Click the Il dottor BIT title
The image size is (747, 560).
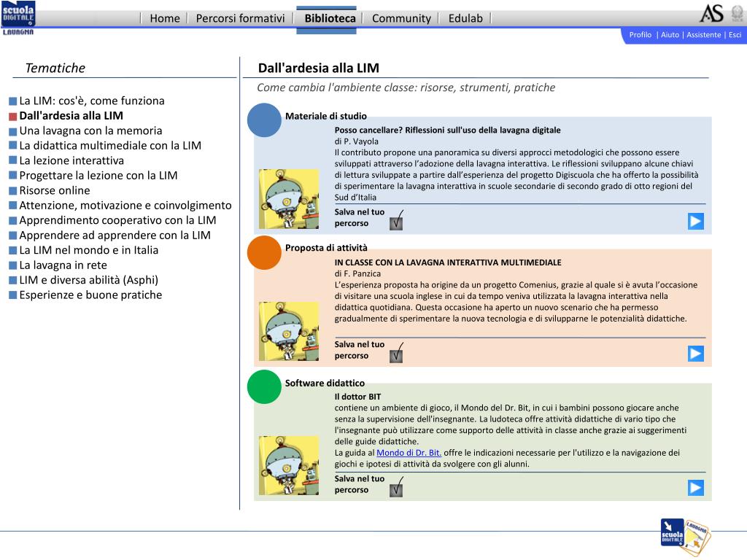(x=357, y=397)
